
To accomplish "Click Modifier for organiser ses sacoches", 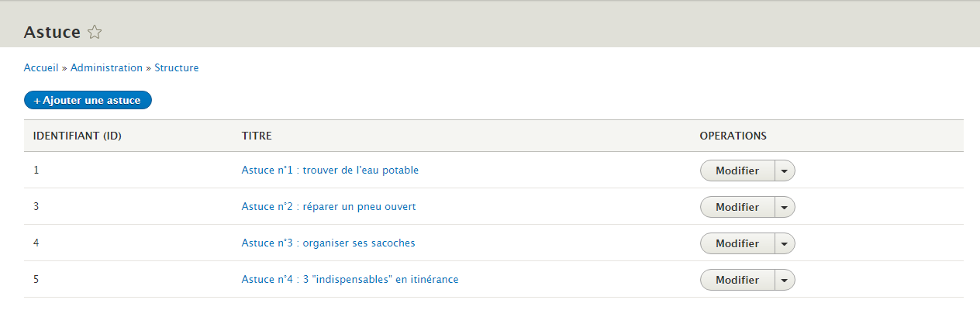I will (x=737, y=243).
